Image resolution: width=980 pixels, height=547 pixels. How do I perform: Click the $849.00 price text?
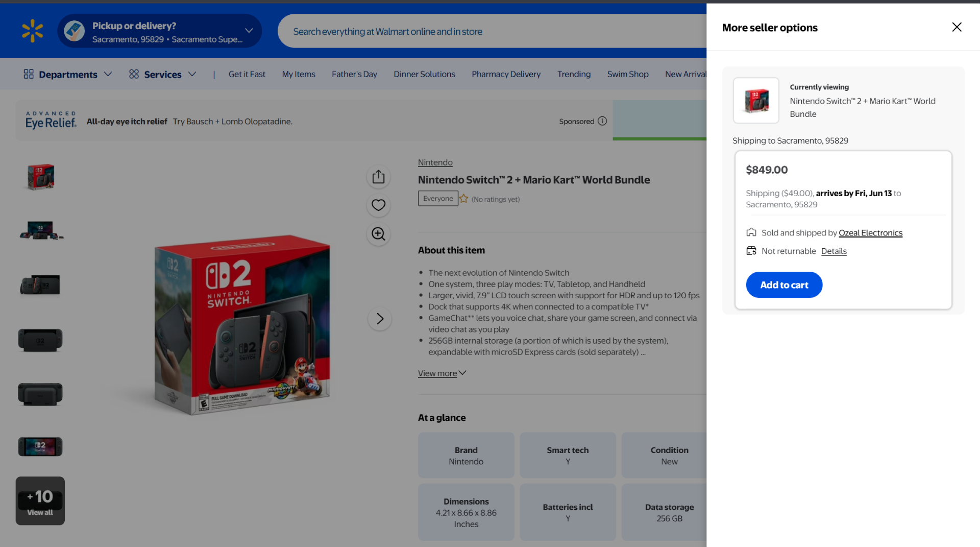[x=767, y=170]
